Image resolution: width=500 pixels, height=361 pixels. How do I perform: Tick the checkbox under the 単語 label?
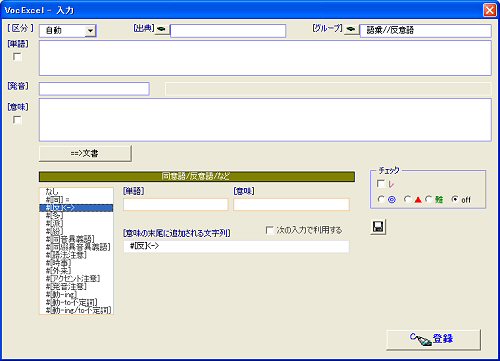[x=17, y=57]
